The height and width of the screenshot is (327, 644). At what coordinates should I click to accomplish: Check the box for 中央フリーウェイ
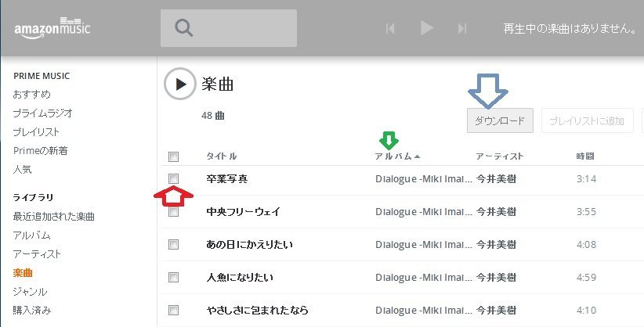[173, 212]
